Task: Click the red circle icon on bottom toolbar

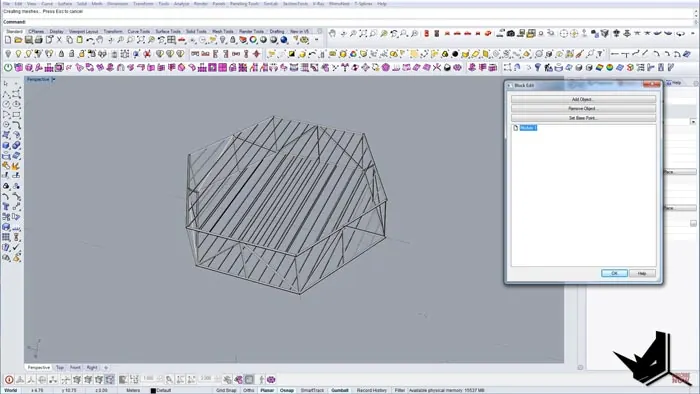Action: (x=9, y=380)
